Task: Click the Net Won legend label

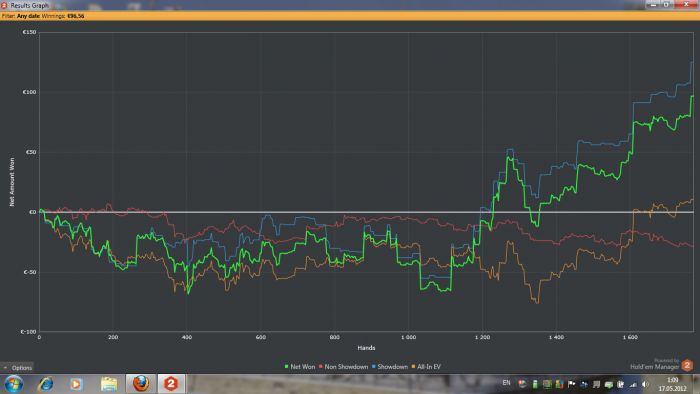Action: click(x=303, y=367)
